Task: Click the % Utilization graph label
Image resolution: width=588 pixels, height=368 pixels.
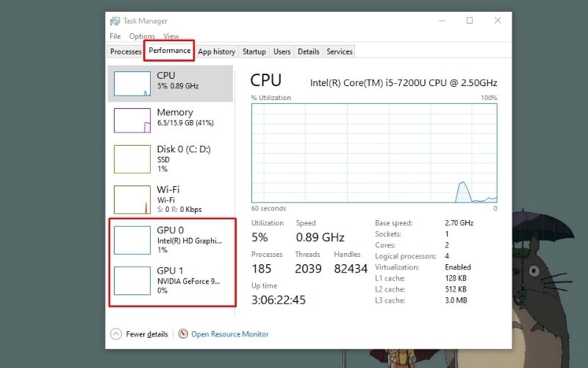Action: point(271,98)
